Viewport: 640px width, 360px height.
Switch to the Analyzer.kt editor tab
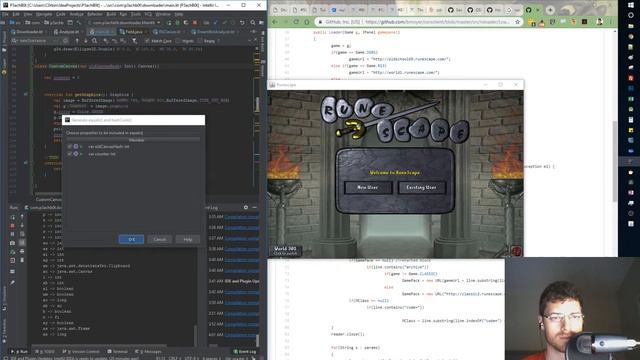(68, 31)
